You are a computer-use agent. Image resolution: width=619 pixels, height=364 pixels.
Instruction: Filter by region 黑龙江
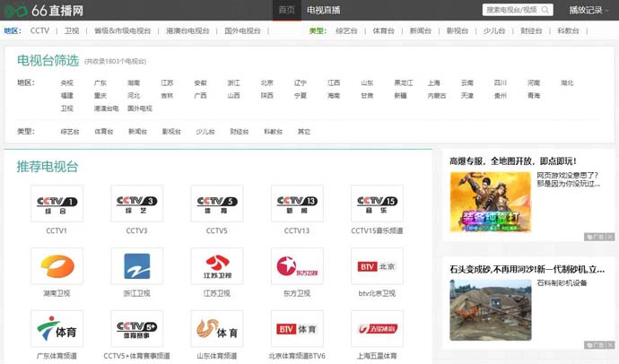point(404,82)
